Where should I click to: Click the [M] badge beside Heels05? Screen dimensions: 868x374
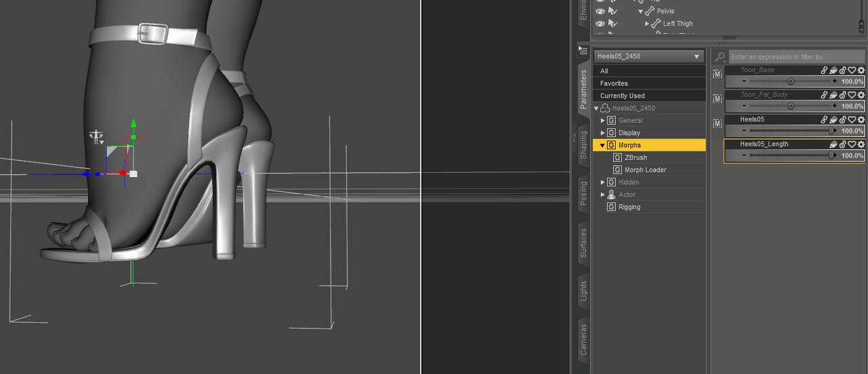click(717, 124)
